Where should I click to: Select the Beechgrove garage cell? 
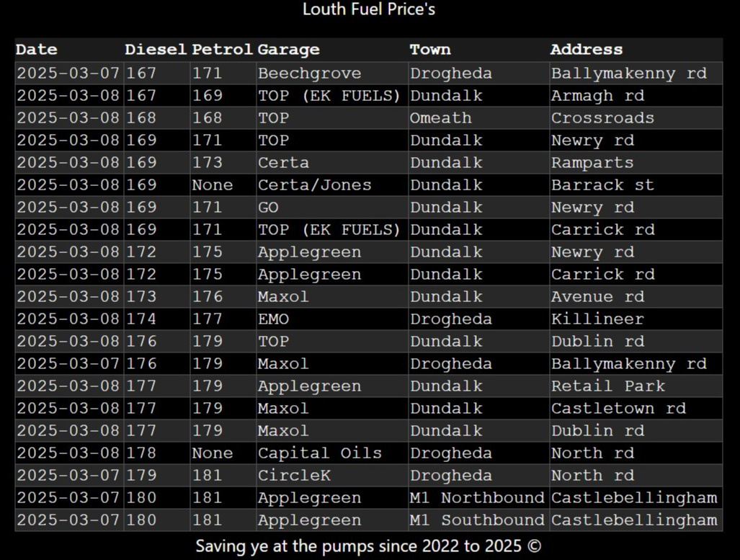coord(332,74)
